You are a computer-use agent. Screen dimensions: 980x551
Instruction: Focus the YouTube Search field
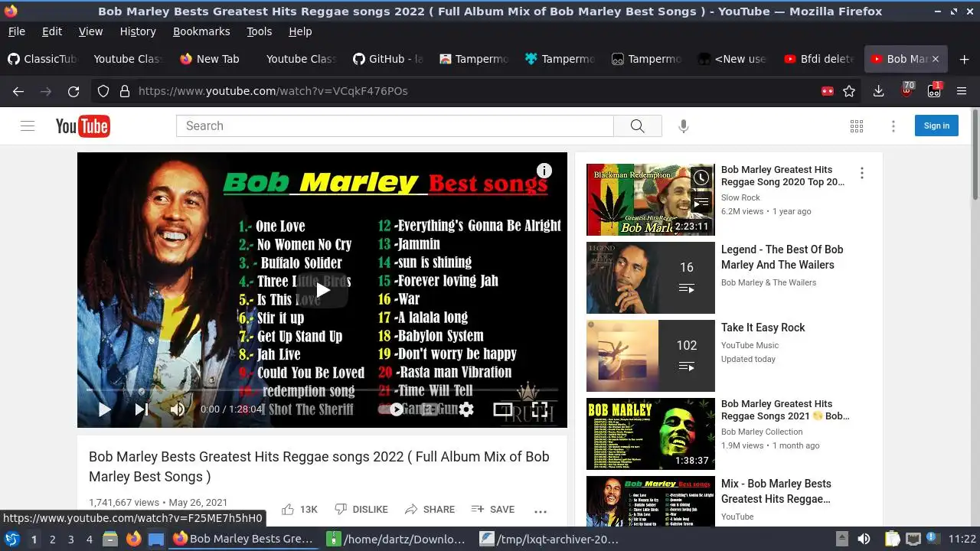click(x=395, y=126)
